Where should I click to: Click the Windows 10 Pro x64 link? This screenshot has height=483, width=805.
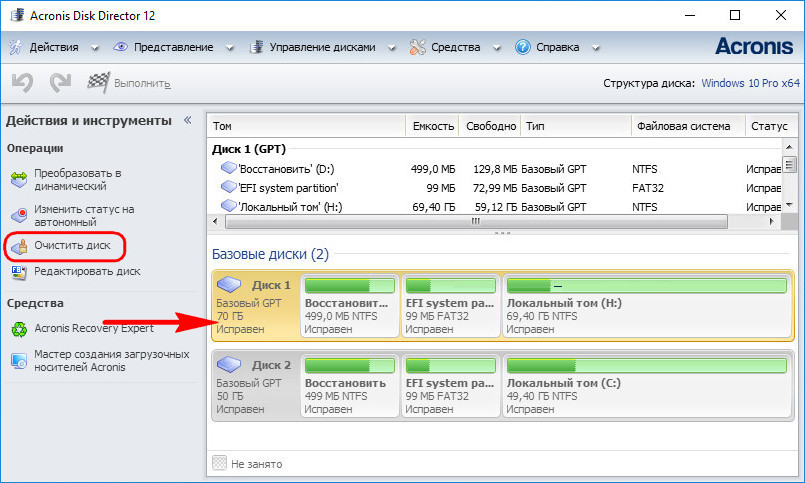click(x=751, y=83)
